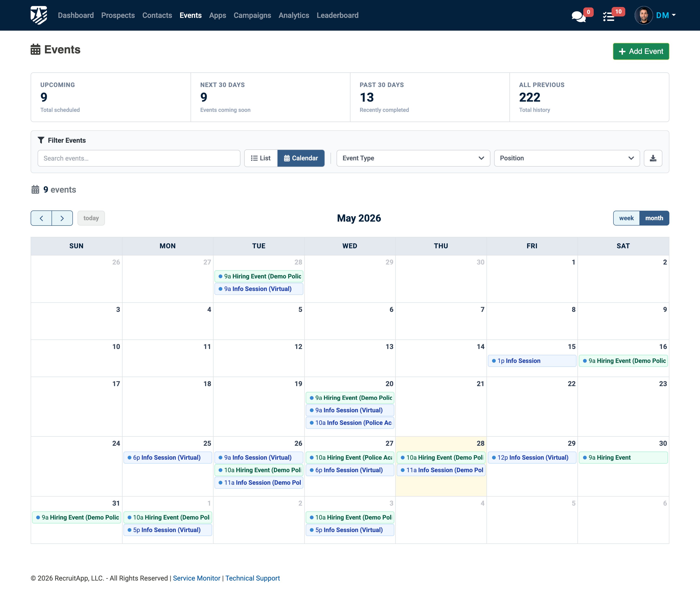Click the today button
The width and height of the screenshot is (700, 591).
click(x=91, y=218)
